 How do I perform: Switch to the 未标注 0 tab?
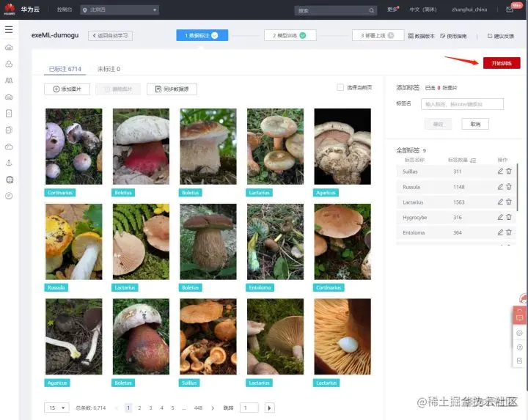coord(109,69)
